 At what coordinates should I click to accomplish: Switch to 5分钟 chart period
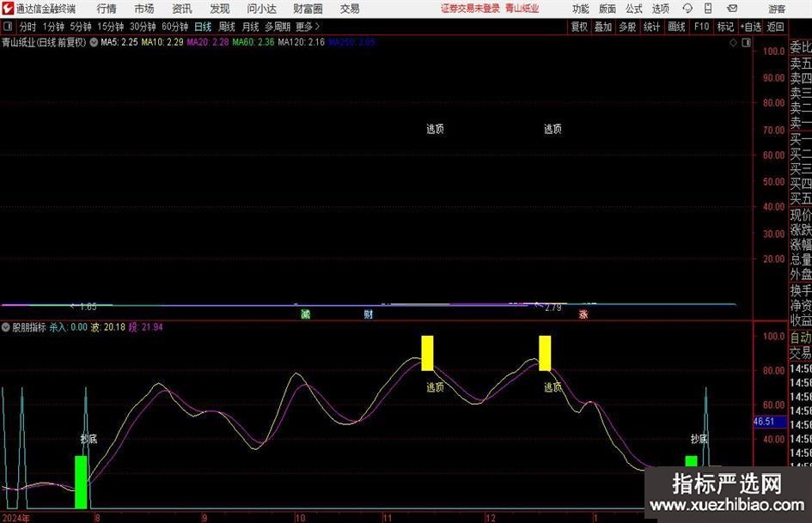click(x=81, y=27)
